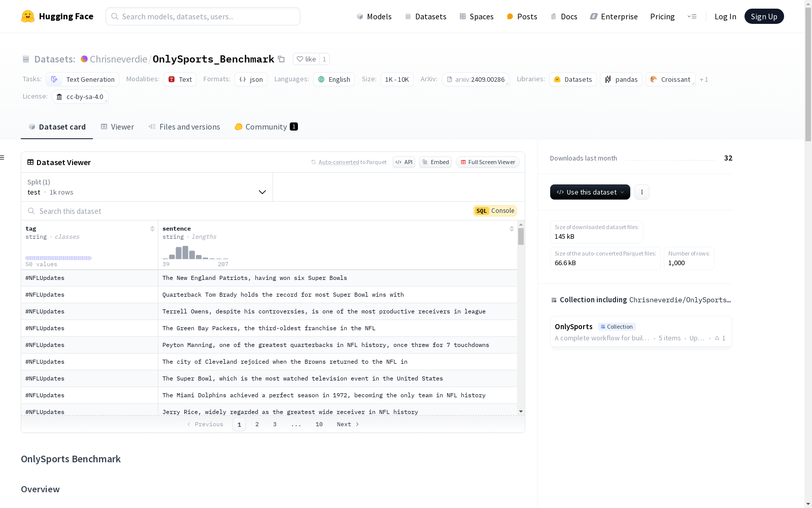Click the Datasets breadcrumb label
The image size is (812, 508).
point(54,59)
